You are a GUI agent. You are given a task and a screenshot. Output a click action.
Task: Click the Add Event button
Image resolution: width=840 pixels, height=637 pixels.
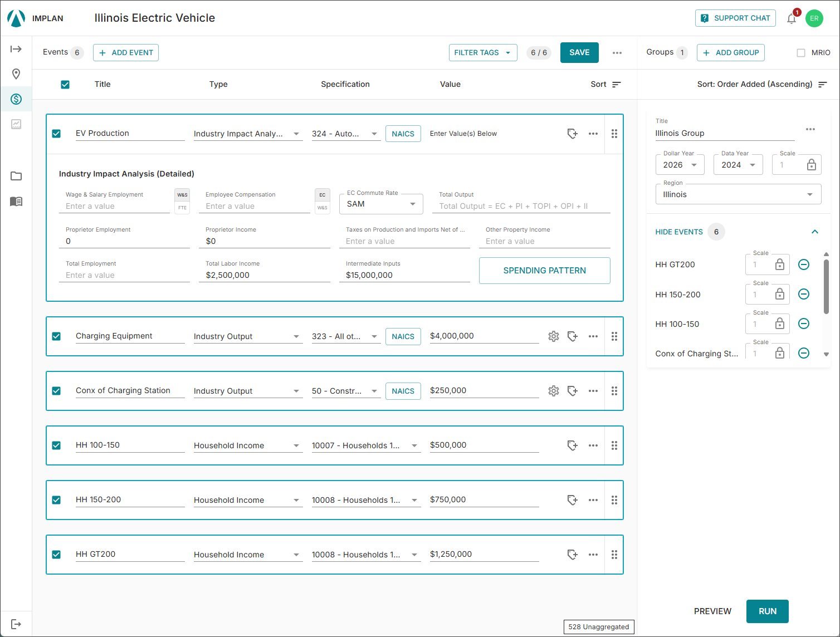click(x=126, y=52)
